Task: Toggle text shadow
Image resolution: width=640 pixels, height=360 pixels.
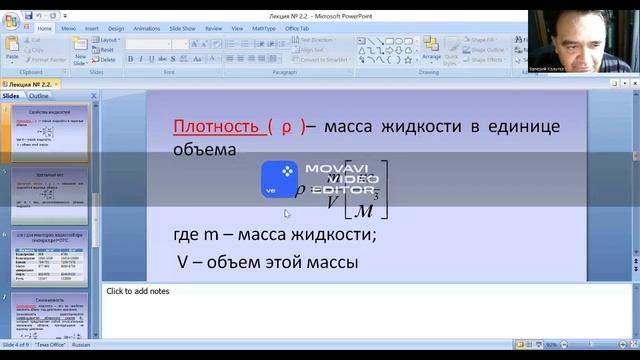Action: pos(173,59)
